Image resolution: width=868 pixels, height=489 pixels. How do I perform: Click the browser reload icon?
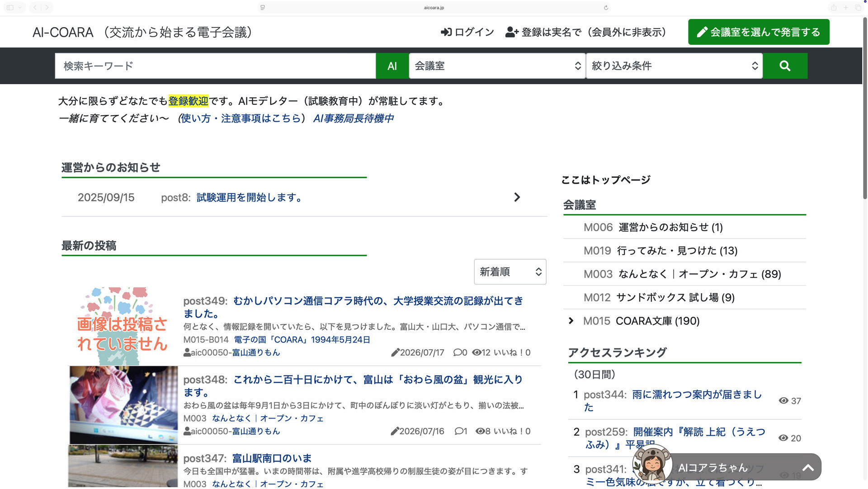[606, 8]
